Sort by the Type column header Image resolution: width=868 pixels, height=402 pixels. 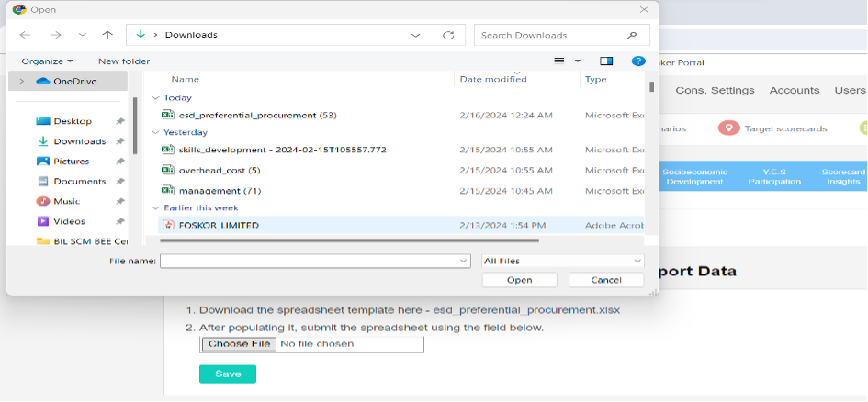pyautogui.click(x=595, y=79)
